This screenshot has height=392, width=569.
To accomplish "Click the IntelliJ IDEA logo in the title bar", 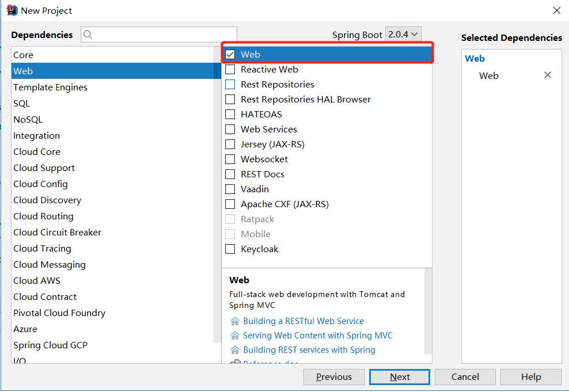I will (x=12, y=10).
